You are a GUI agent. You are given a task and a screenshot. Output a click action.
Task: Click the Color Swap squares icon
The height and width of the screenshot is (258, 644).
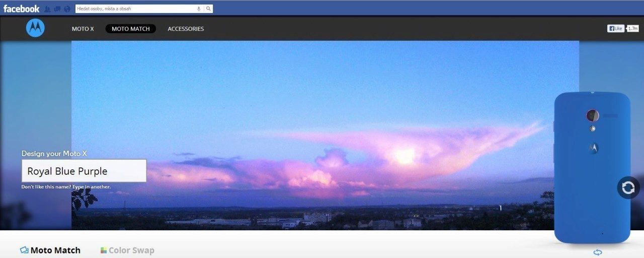tap(103, 250)
